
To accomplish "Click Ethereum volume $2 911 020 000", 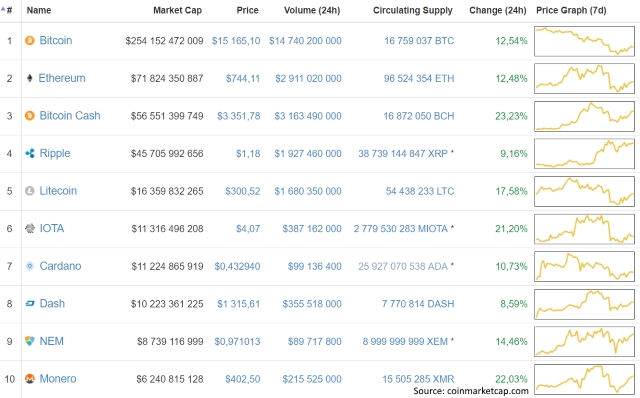I will 308,78.
